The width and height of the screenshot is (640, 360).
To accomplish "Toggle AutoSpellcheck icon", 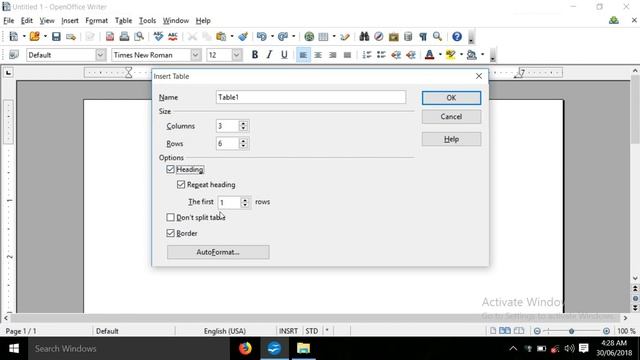I will point(173,37).
